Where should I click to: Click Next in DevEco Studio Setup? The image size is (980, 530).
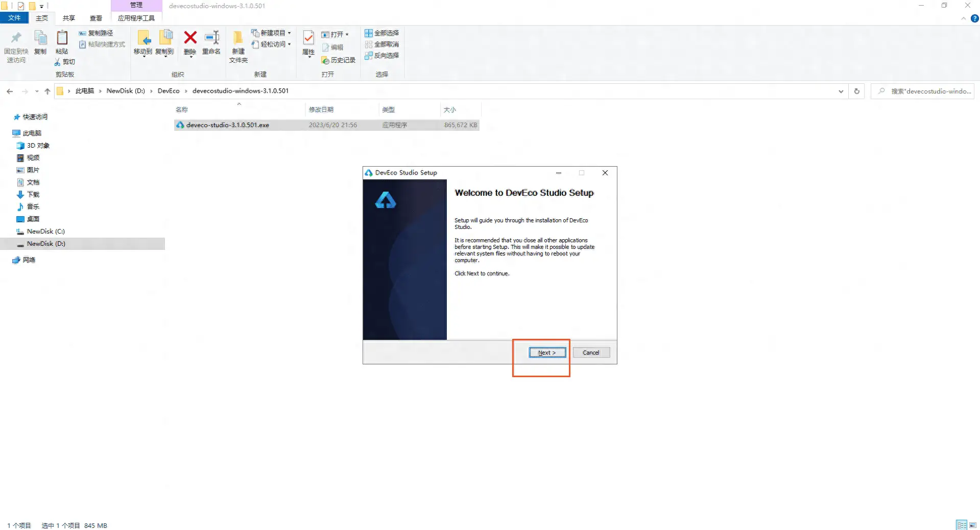click(547, 353)
